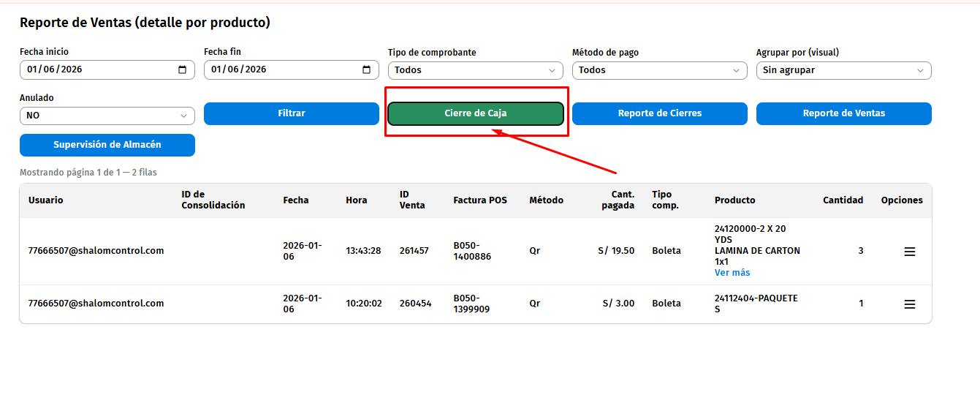Open the Anulado dropdown set to NO
Viewport: 980px width, 414px height.
tap(107, 116)
